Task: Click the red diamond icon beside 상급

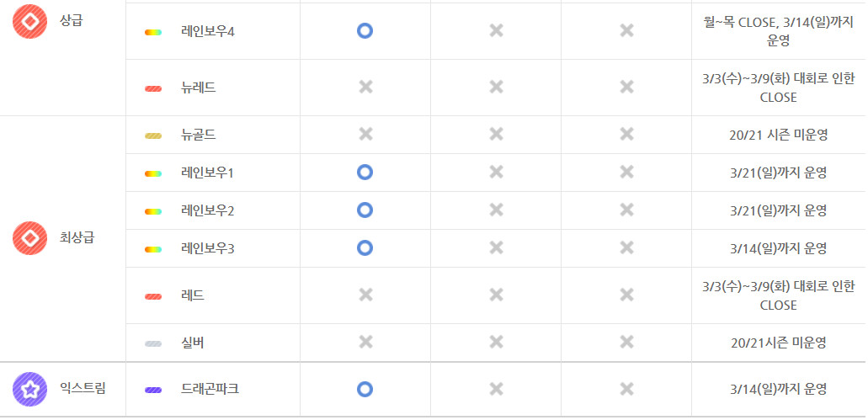Action: [30, 22]
